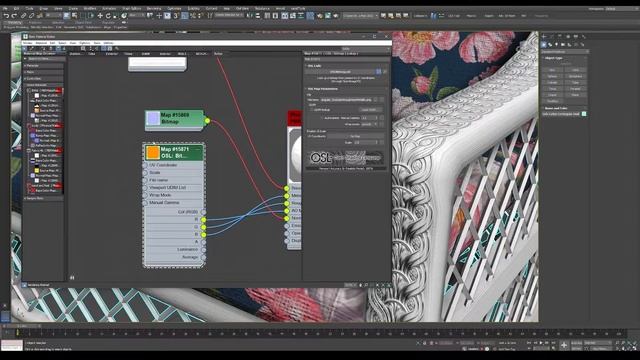Click the Bitmap node output socket
Image resolution: width=640 pixels, height=360 pixels.
(x=207, y=121)
